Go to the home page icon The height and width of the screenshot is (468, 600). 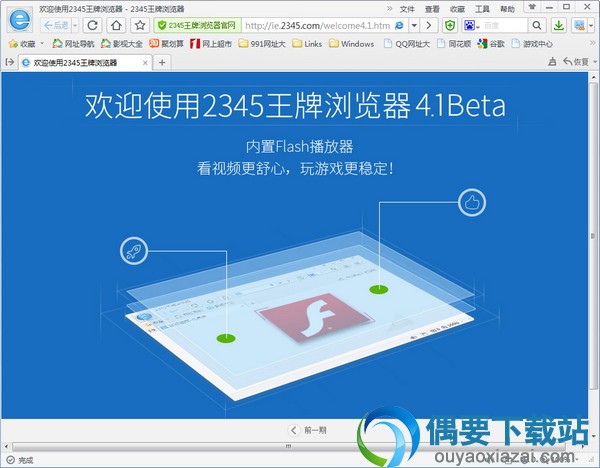[116, 25]
